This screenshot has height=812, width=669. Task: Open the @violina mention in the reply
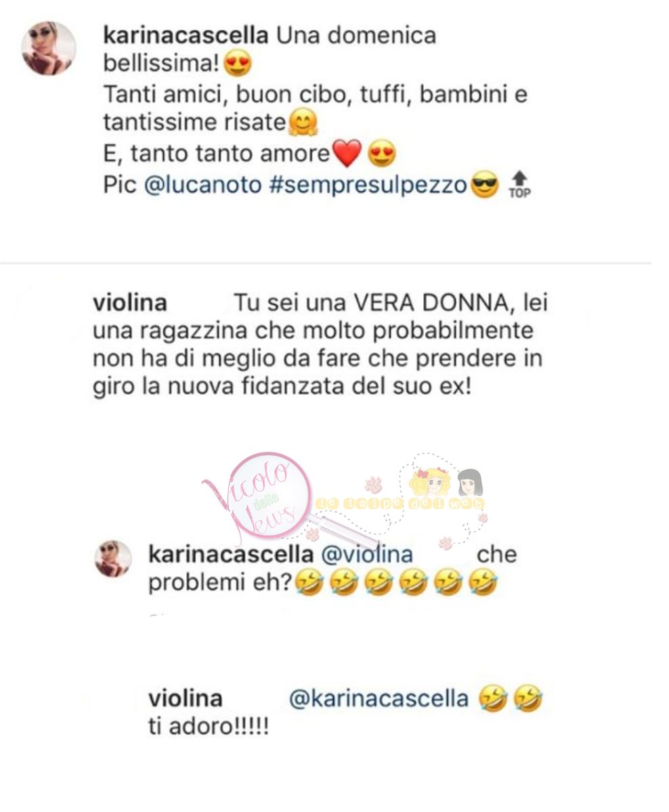[367, 555]
